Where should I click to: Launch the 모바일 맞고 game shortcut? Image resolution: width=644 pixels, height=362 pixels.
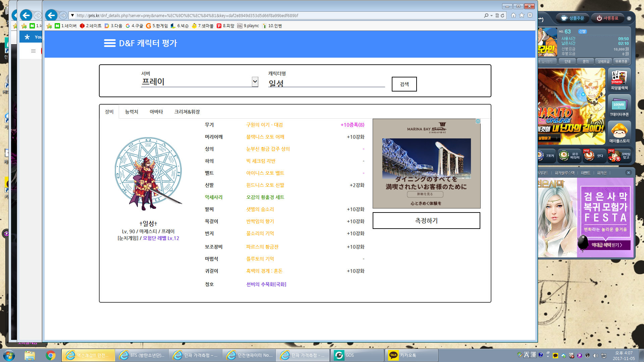(x=620, y=156)
